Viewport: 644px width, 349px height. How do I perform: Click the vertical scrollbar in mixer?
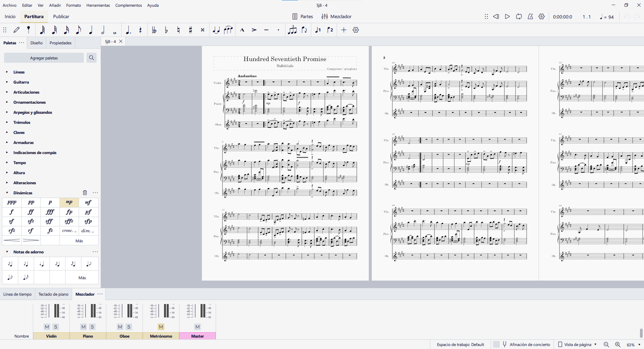(641, 333)
